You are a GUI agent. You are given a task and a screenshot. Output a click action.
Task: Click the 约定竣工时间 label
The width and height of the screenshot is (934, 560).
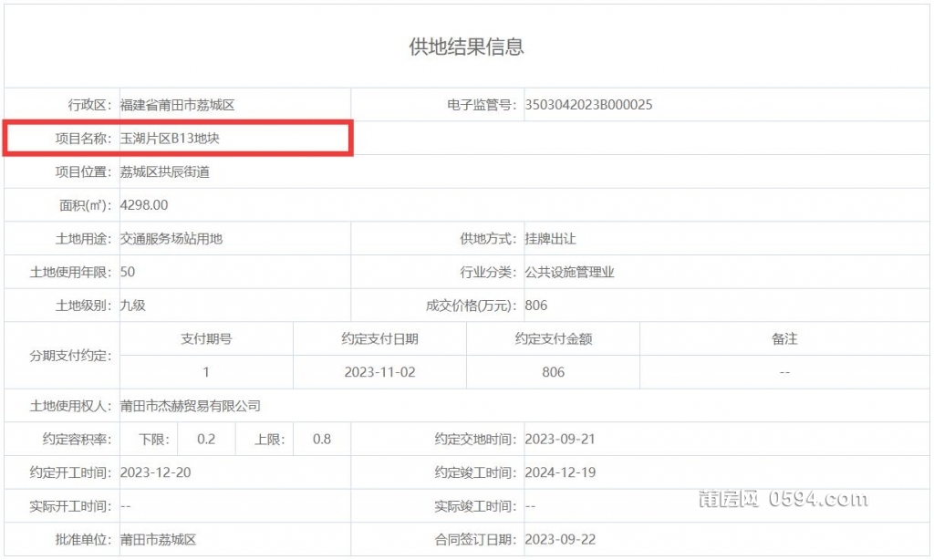475,473
